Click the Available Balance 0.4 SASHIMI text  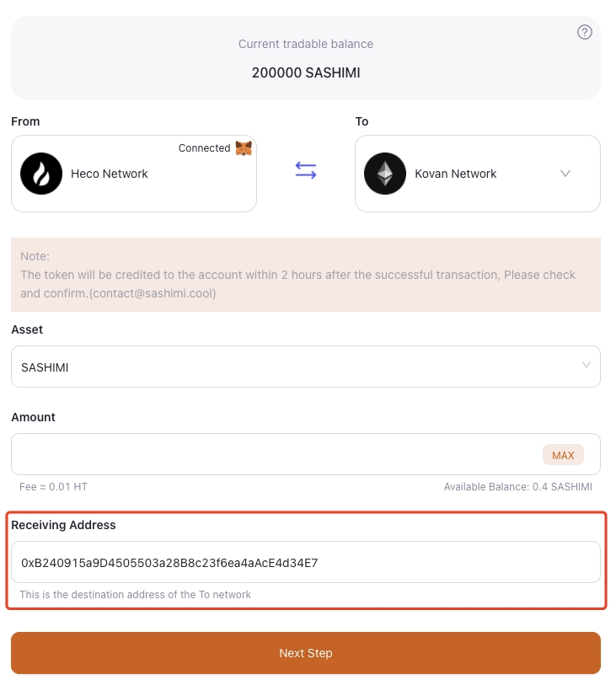click(517, 487)
